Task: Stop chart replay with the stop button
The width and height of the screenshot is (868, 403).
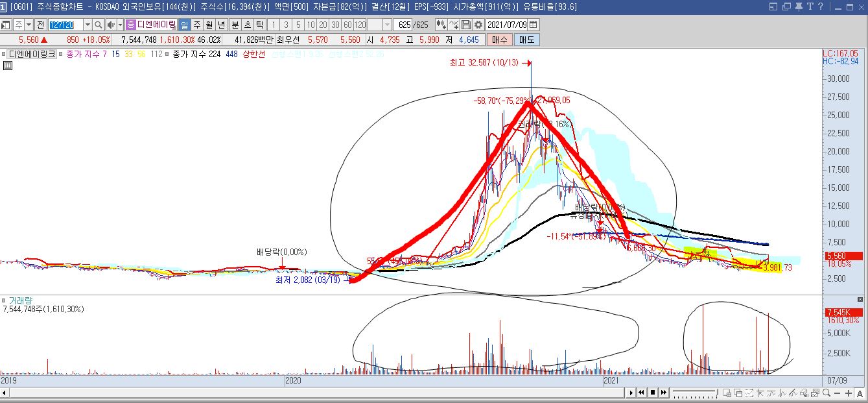Action: pos(653,393)
